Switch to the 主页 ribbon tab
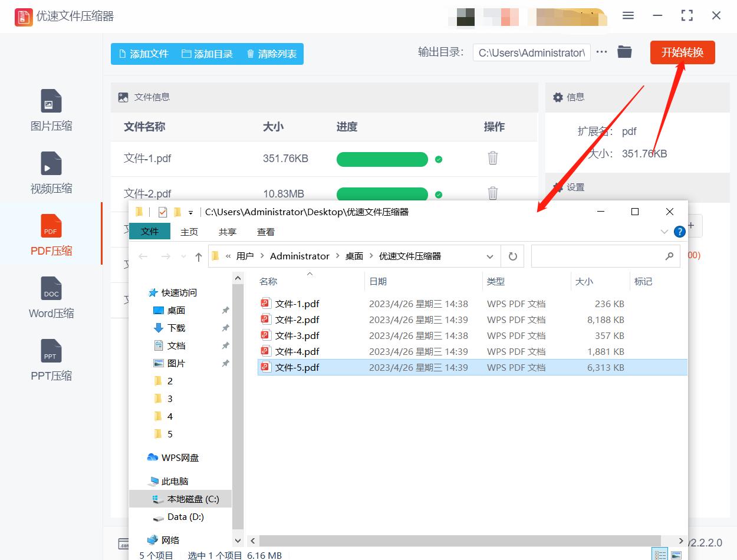 189,231
